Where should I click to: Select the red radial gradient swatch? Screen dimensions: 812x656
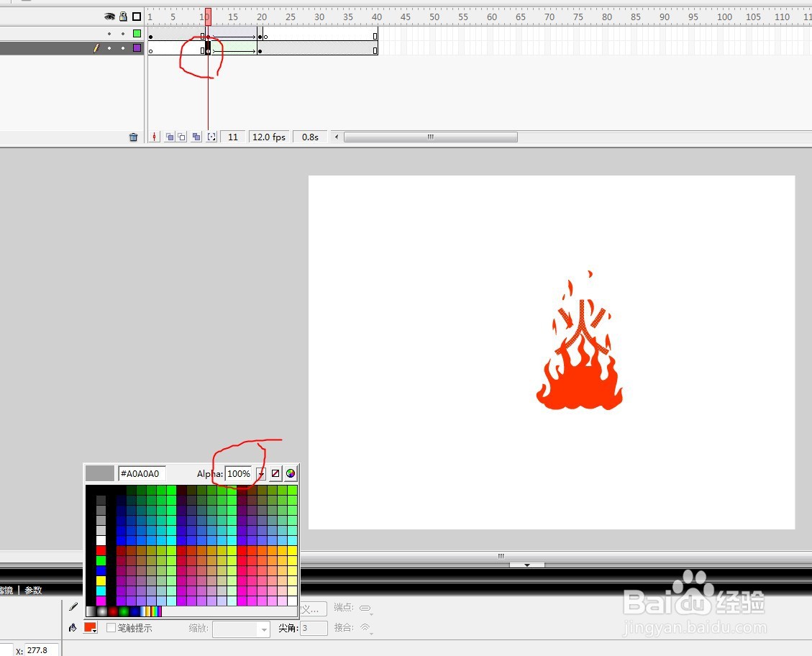tap(113, 611)
